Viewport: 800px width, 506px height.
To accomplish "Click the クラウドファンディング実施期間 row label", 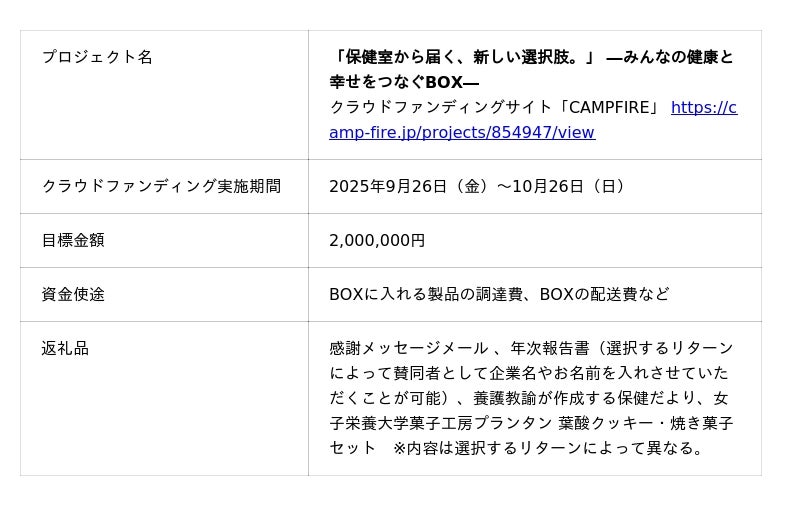I will pos(161,186).
